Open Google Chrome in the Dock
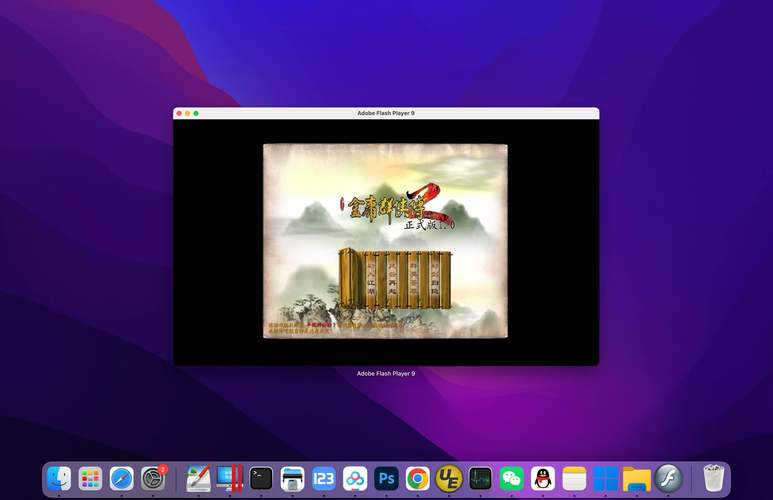This screenshot has width=773, height=500. pyautogui.click(x=418, y=478)
